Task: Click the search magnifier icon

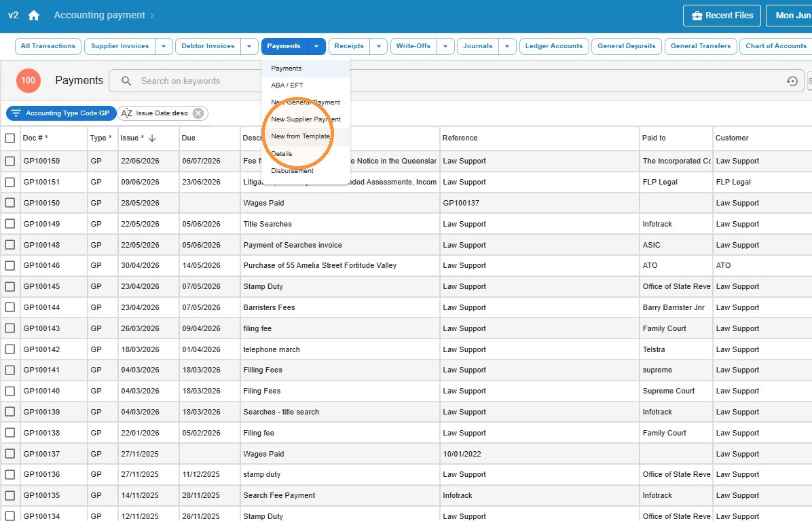Action: pyautogui.click(x=126, y=81)
